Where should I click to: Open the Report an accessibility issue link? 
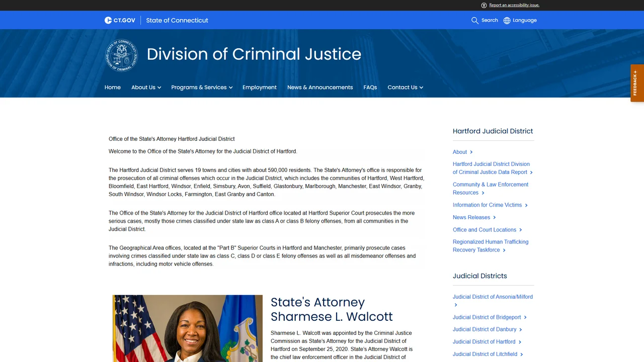pos(514,5)
